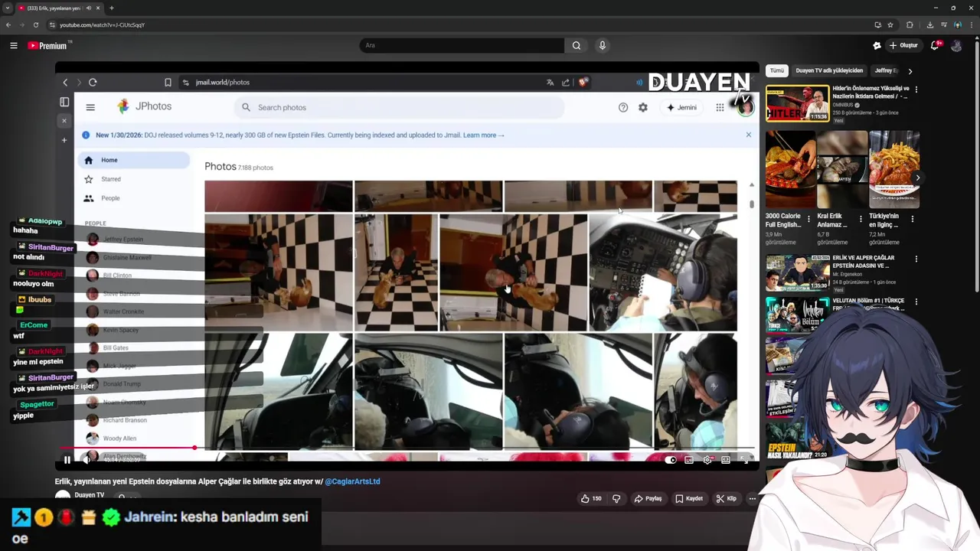
Task: Bookmark this page with the star icon
Action: [x=890, y=24]
